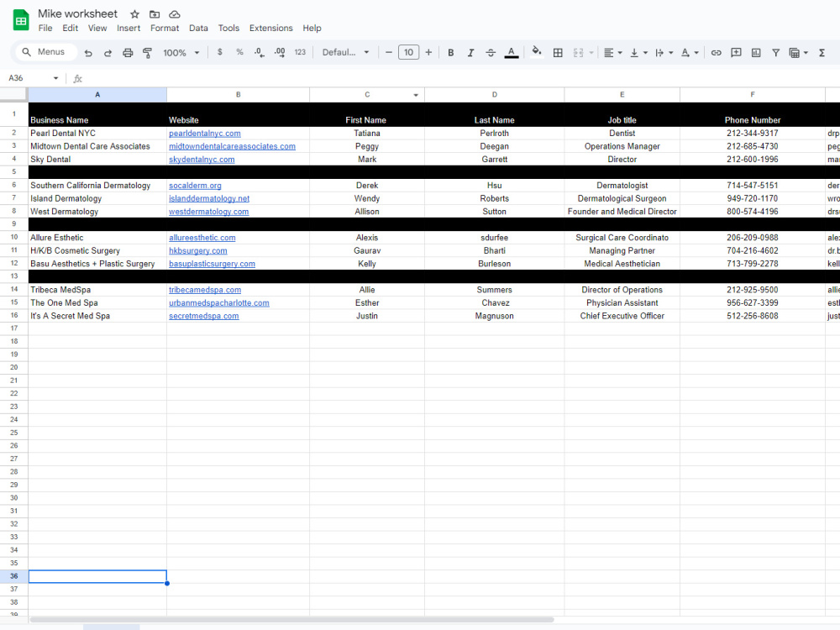Select column A header
Viewport: 840px width, 630px height.
97,94
